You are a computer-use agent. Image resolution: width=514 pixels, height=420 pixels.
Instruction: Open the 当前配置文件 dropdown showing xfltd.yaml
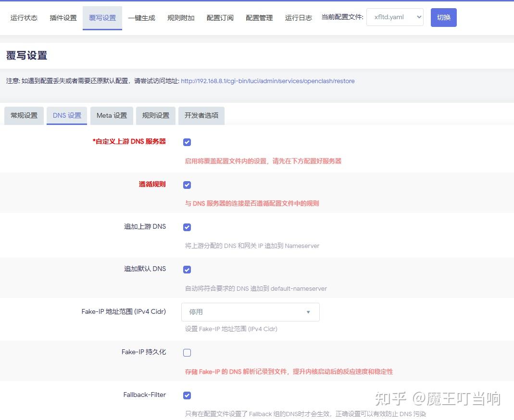pos(394,17)
